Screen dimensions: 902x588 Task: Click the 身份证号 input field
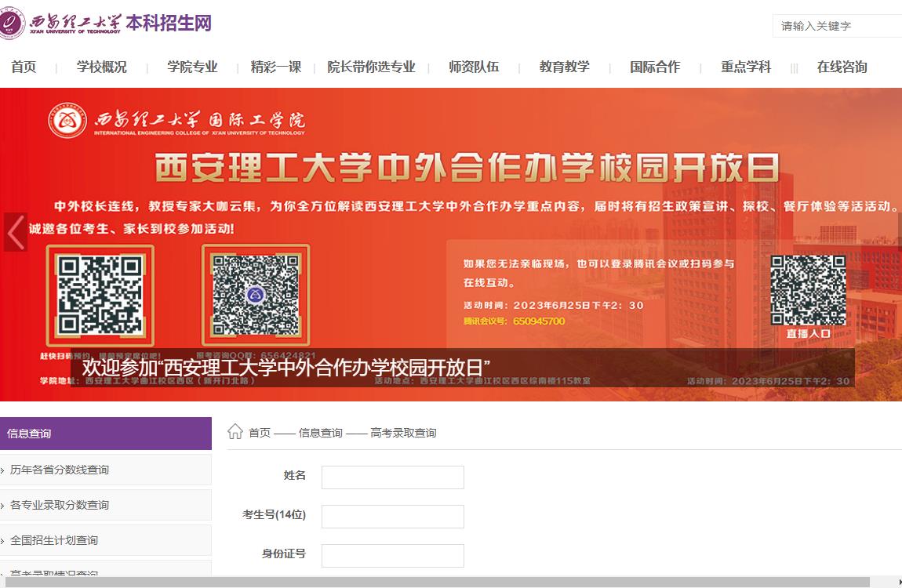pos(393,556)
